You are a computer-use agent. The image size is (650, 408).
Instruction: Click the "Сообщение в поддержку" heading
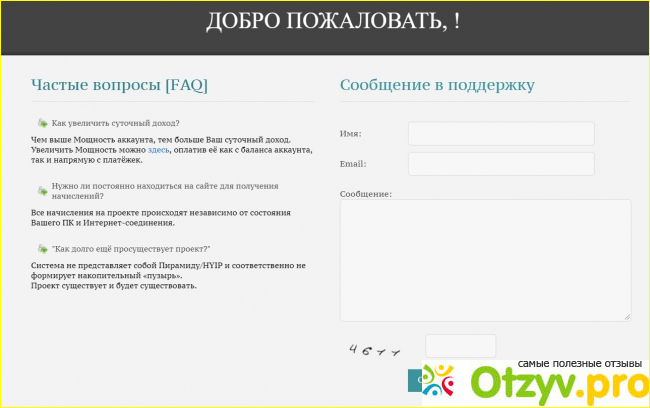(x=437, y=85)
